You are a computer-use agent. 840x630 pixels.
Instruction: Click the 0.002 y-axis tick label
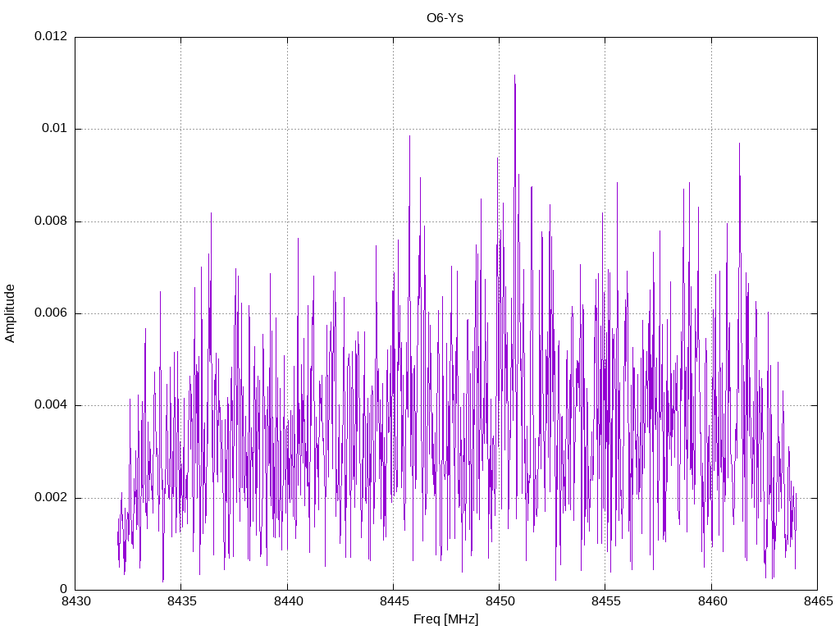(51, 497)
